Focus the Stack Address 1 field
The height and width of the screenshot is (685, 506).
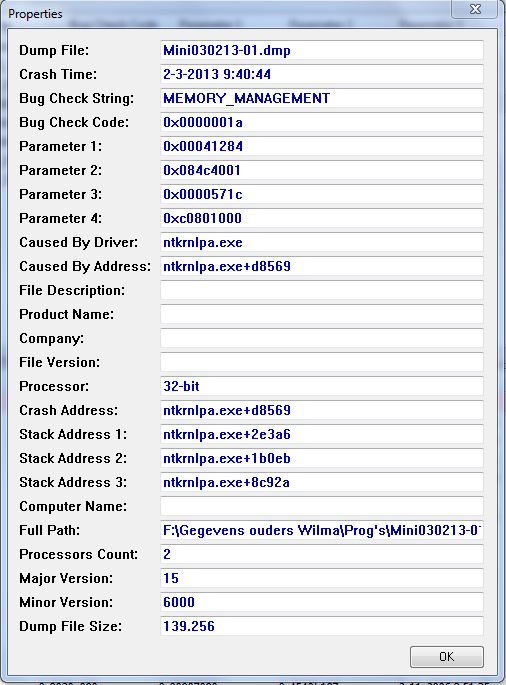point(322,434)
